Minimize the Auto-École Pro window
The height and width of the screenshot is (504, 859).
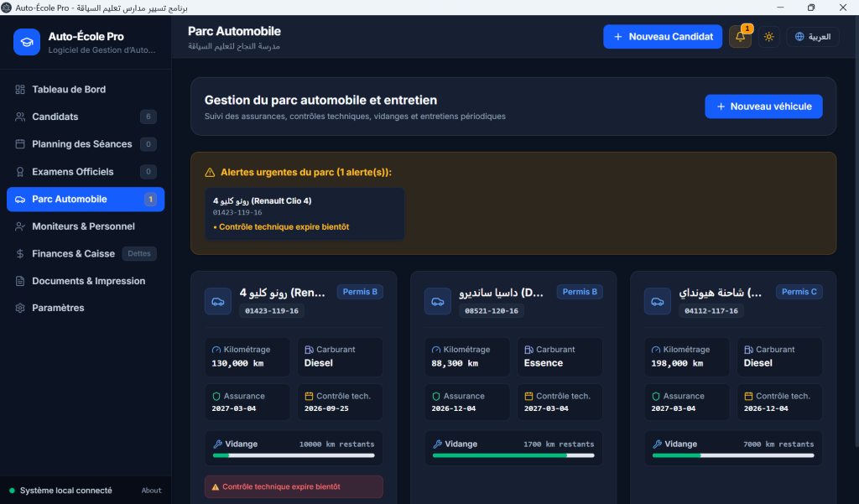coord(780,7)
